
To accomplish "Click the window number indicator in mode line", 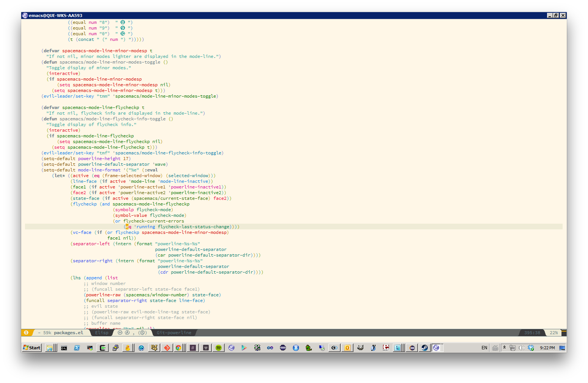I will pyautogui.click(x=26, y=333).
